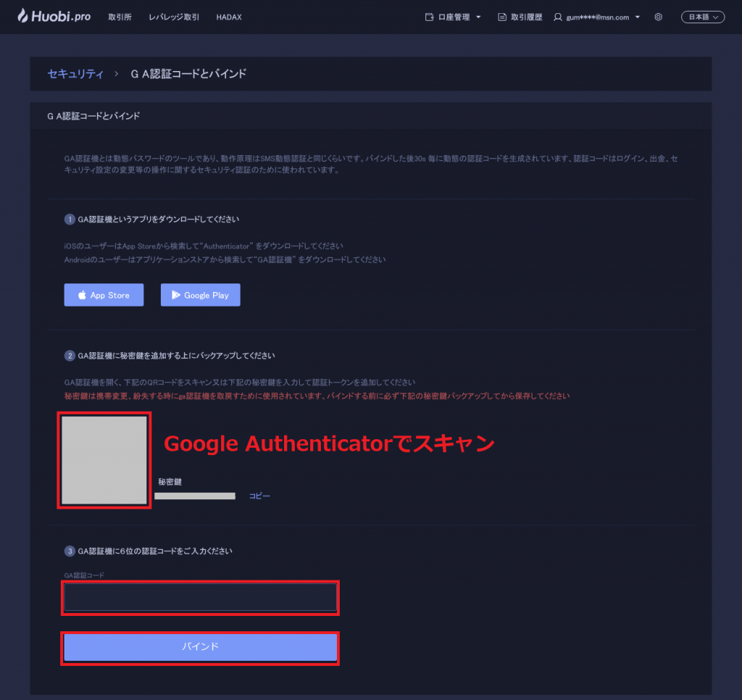Open 口座管理 in the top navigation
742x700 pixels.
[x=454, y=17]
